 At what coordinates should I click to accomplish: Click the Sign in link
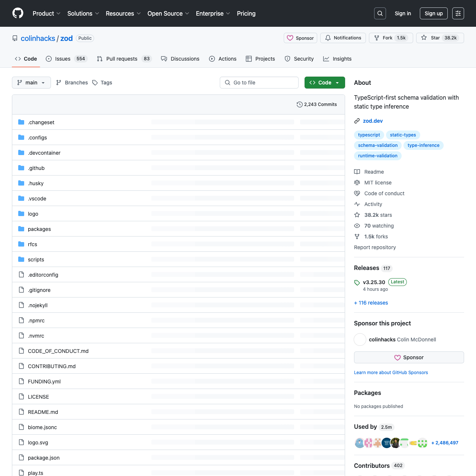click(x=403, y=13)
